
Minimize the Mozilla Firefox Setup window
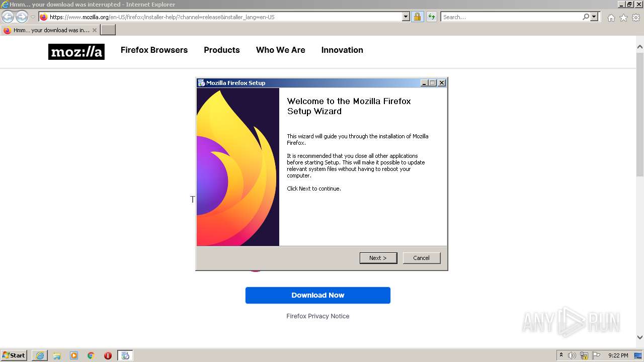coord(424,83)
